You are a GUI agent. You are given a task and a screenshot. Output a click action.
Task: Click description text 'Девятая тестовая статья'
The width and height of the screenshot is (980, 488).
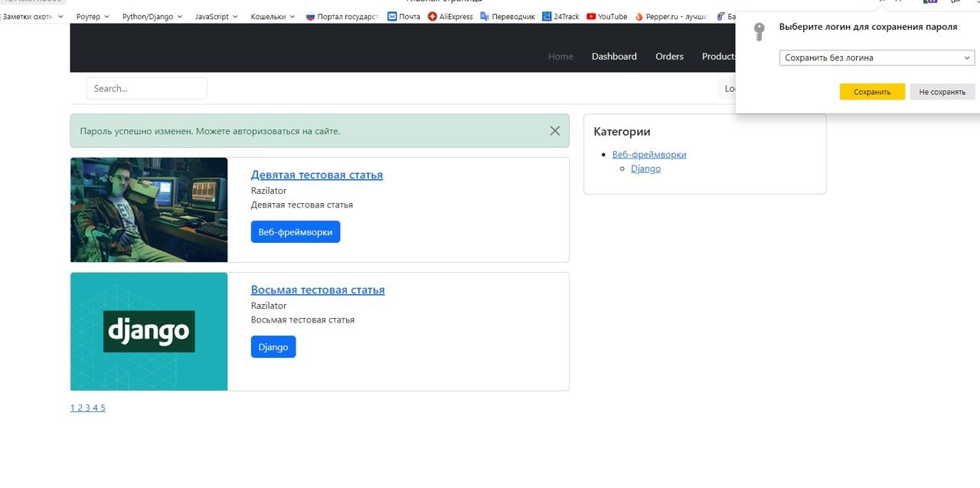click(x=302, y=205)
